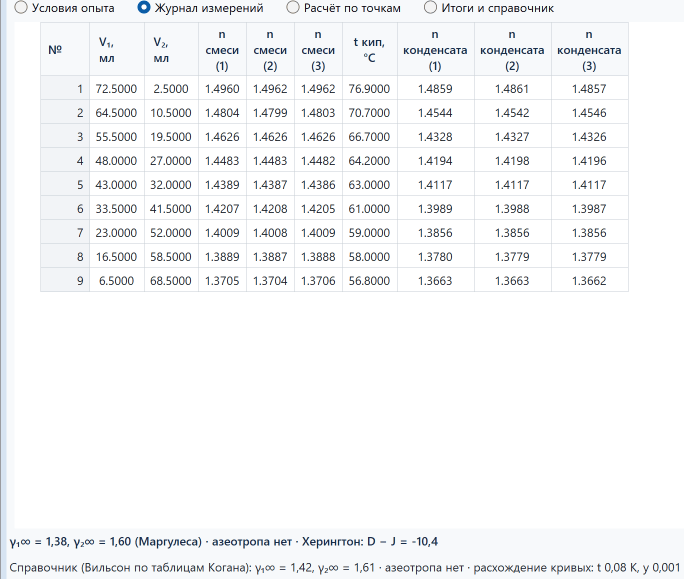Click the n конденсата (3) column header
Screen dimensions: 684x579
click(590, 49)
